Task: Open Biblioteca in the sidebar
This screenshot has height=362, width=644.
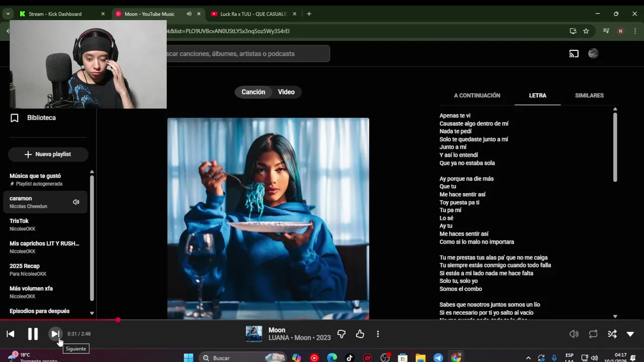Action: pyautogui.click(x=41, y=118)
